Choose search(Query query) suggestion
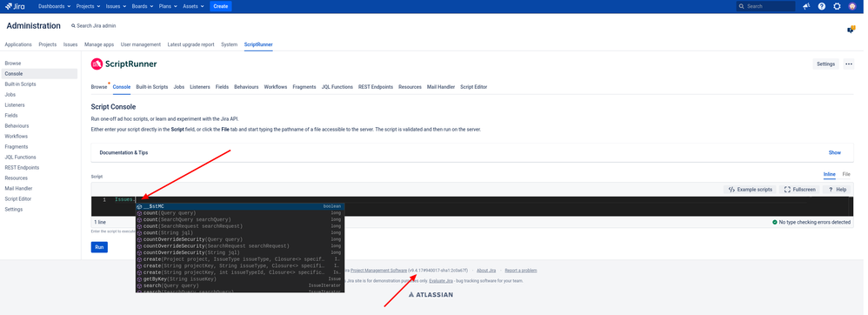The width and height of the screenshot is (868, 315). coord(240,285)
